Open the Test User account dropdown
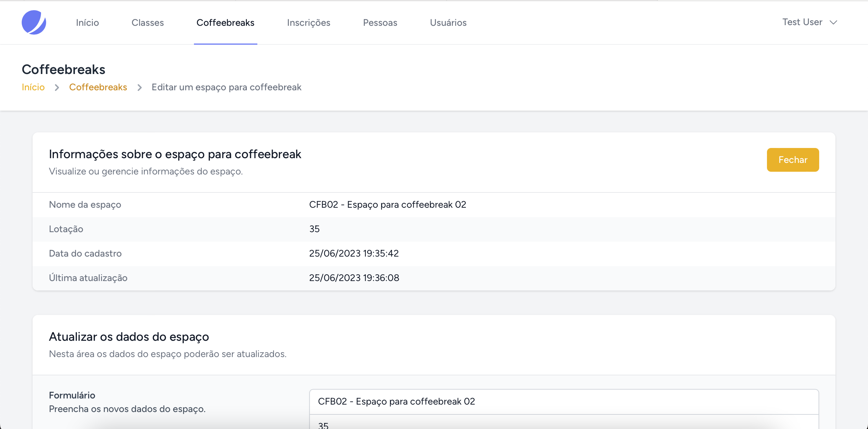Viewport: 868px width, 429px height. 802,22
